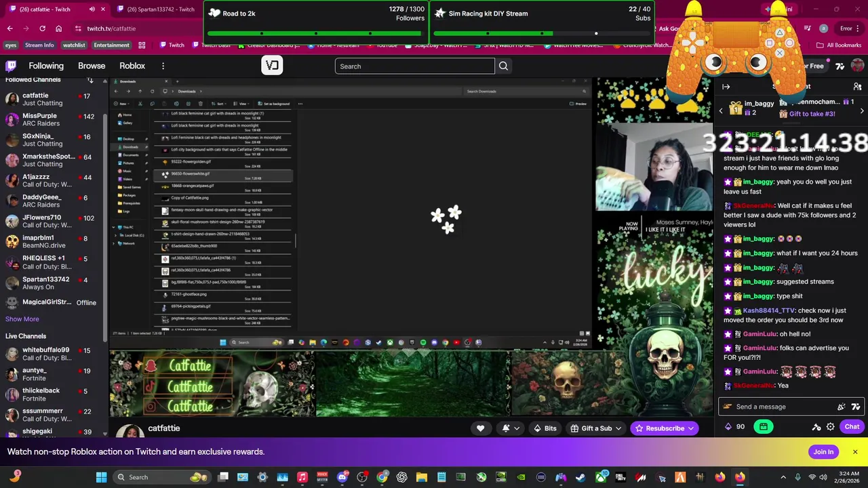Image resolution: width=868 pixels, height=488 pixels.
Task: Open the Resubscribe dropdown
Action: pyautogui.click(x=665, y=428)
